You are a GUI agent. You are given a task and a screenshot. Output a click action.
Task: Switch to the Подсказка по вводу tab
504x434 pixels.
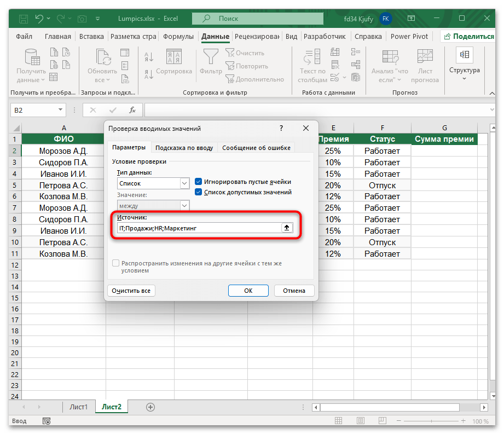point(184,147)
